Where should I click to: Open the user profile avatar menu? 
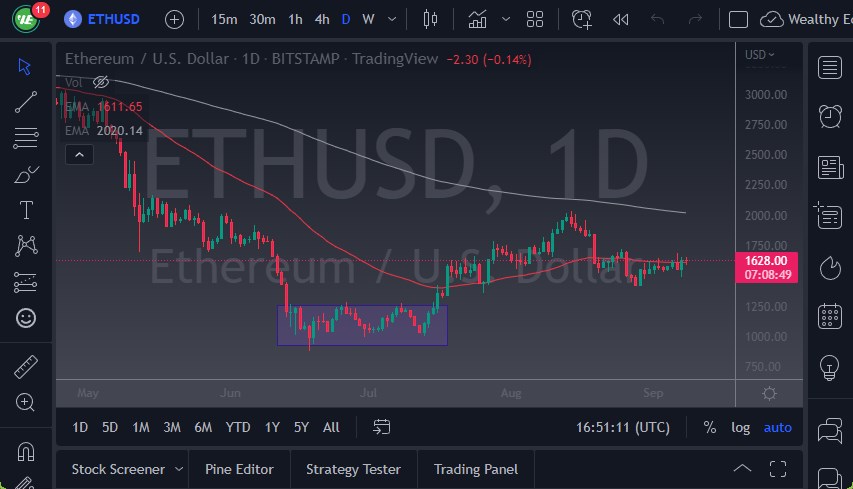coord(27,20)
